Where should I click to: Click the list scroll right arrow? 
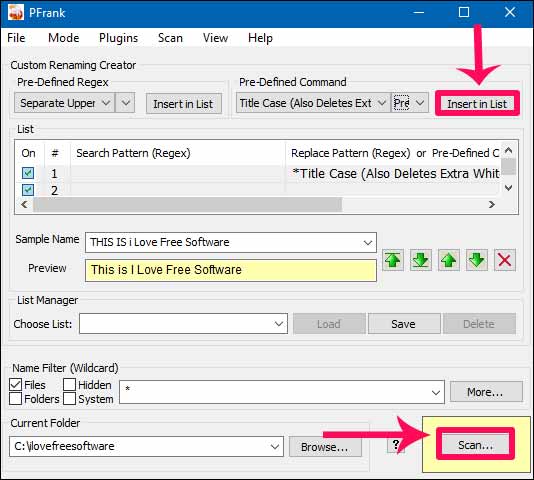[x=491, y=204]
